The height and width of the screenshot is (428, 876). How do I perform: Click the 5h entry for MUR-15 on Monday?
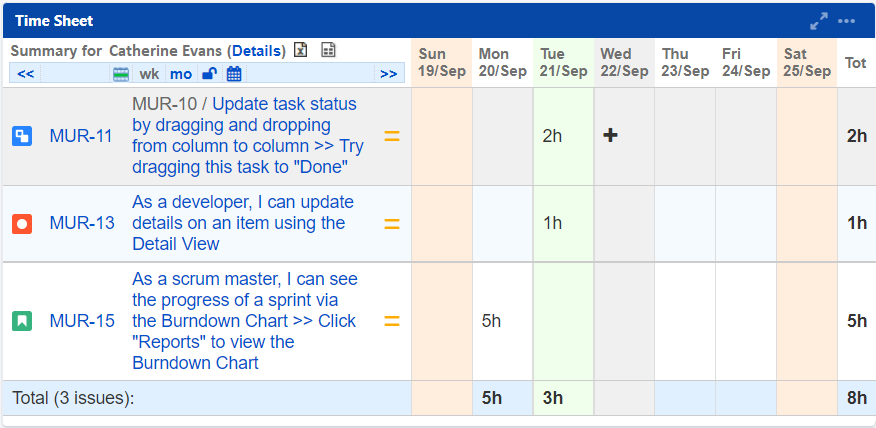[x=491, y=321]
